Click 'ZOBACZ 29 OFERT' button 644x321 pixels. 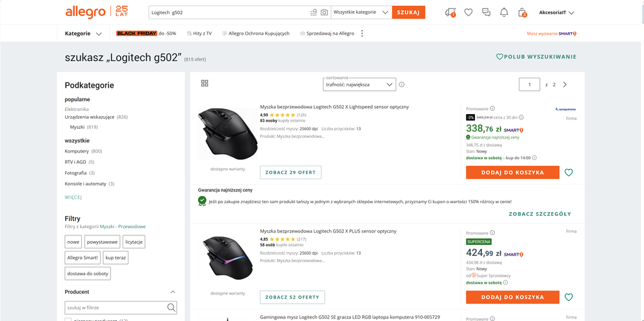pos(290,173)
